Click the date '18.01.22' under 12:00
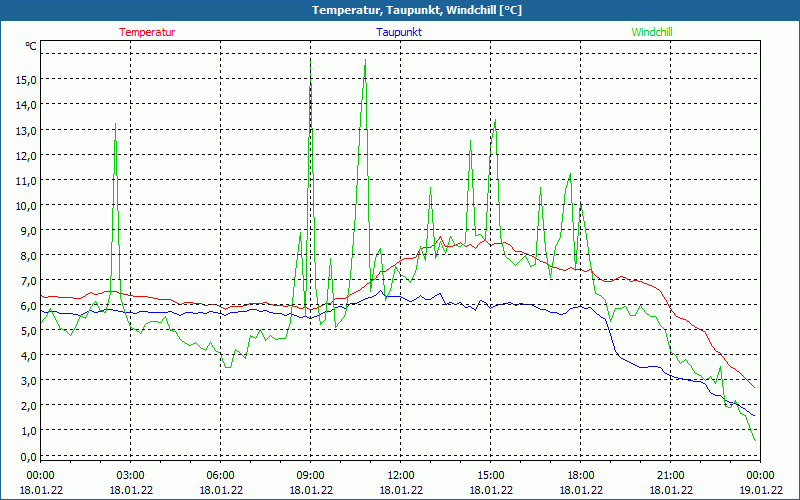The image size is (800, 500). tap(401, 490)
